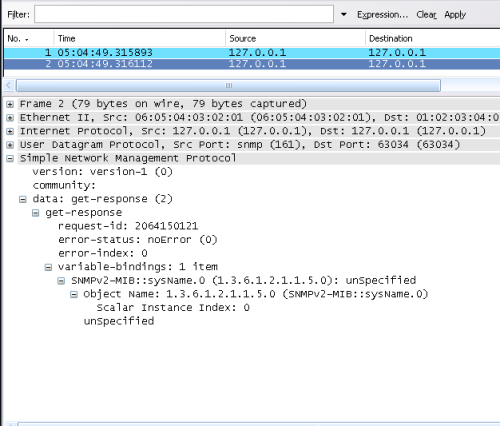This screenshot has width=500, height=426.
Task: Collapse Simple Network Management Protocol node
Action: [10, 159]
